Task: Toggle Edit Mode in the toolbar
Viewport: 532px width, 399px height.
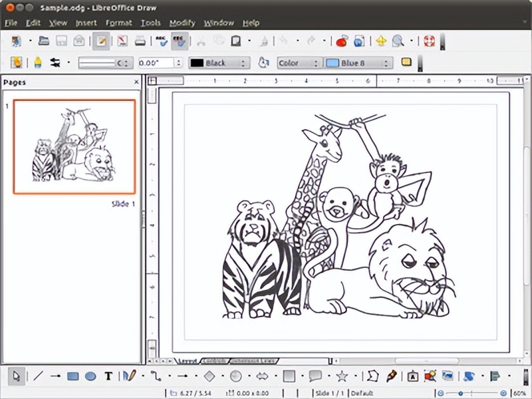Action: click(101, 41)
